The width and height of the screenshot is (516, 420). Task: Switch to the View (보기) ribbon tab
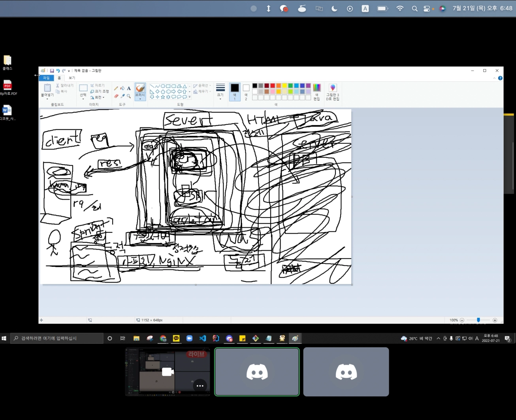click(x=72, y=78)
